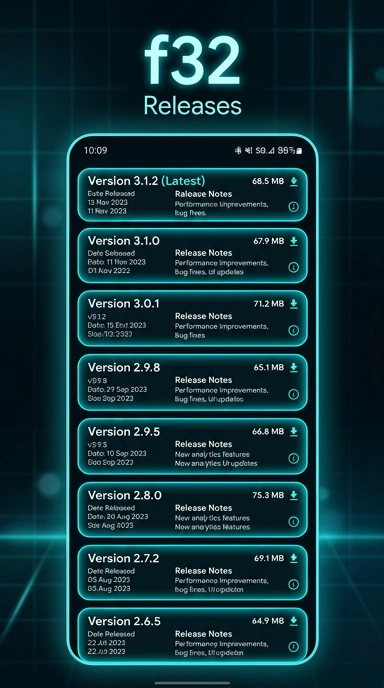Open info icon for Version 2.7.2
Screen dimensions: 384x688
pyautogui.click(x=294, y=584)
